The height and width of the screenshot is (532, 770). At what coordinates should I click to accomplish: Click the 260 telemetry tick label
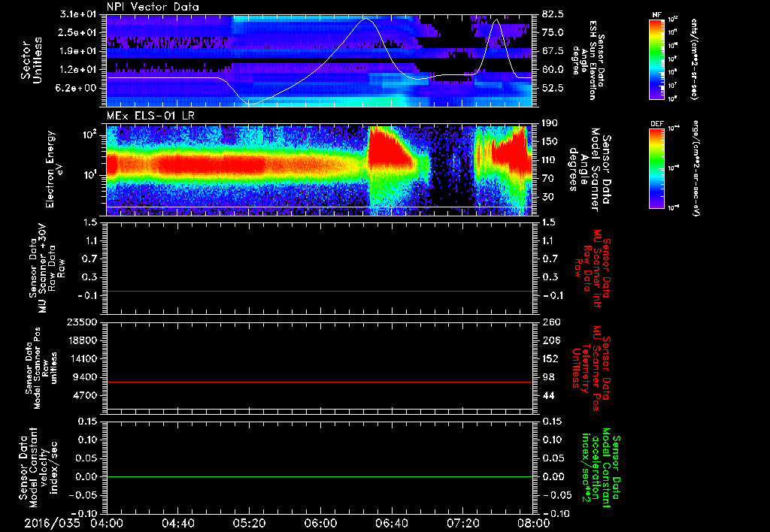[x=551, y=322]
